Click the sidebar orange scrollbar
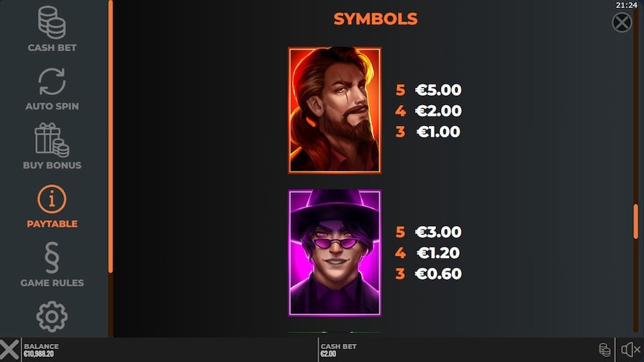The image size is (644, 362). point(110,137)
